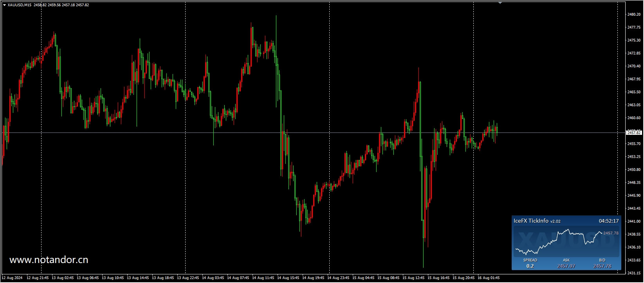Click the chart shift triangle marker on top edge
This screenshot has height=283, width=644.
click(500, 3)
